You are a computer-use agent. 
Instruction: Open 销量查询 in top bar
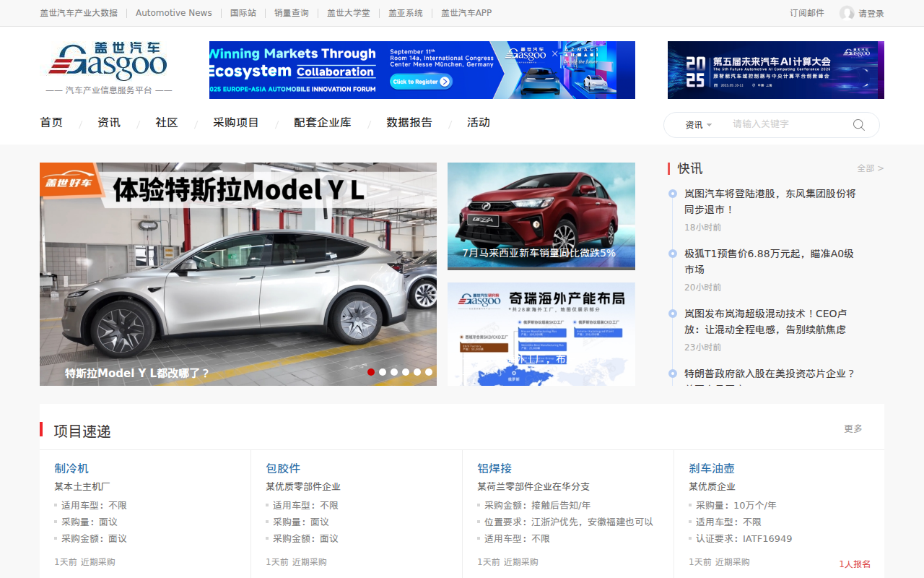292,13
